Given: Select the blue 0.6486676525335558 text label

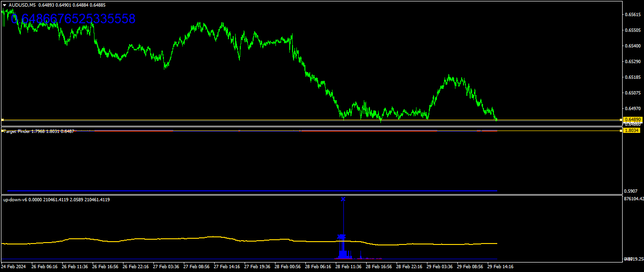Looking at the screenshot, I should (x=73, y=19).
